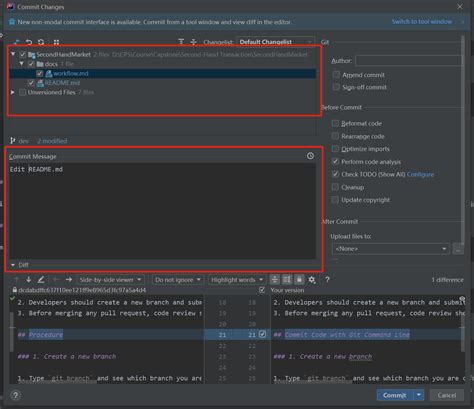The height and width of the screenshot is (409, 474).
Task: Click the help button at bottom left
Action: point(15,395)
